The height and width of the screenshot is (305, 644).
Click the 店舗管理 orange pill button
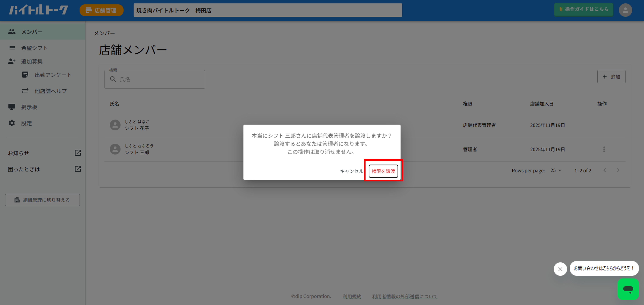point(101,10)
